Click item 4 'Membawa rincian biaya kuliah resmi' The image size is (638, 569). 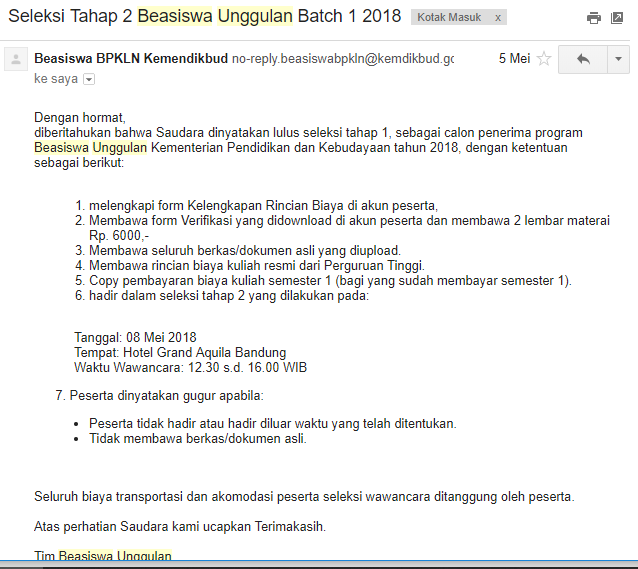point(257,266)
